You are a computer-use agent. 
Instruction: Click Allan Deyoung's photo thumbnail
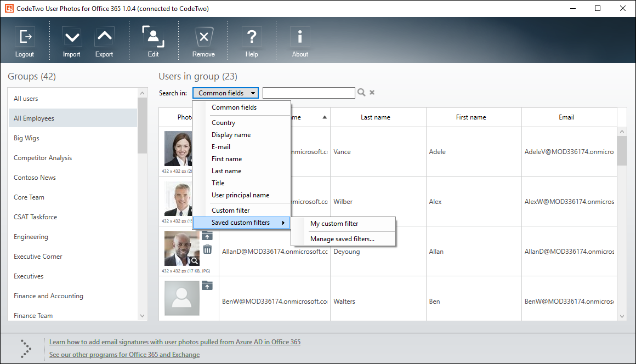(x=181, y=248)
